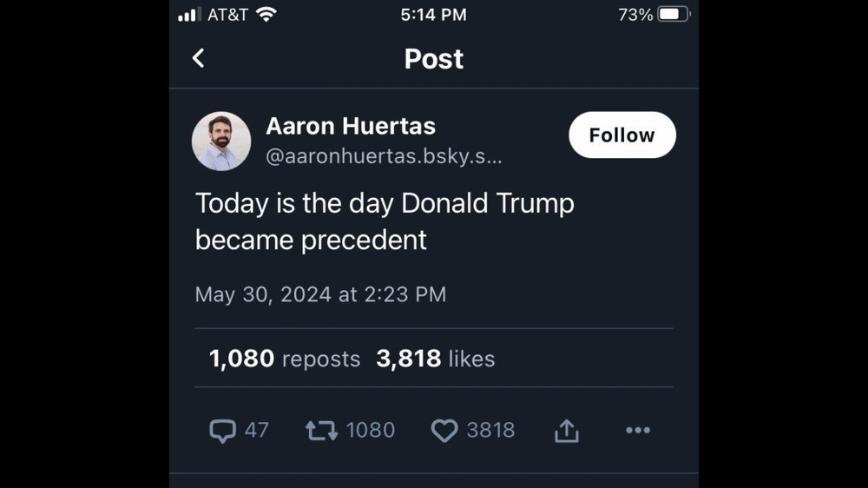Tap the cellular signal bars icon

click(188, 15)
